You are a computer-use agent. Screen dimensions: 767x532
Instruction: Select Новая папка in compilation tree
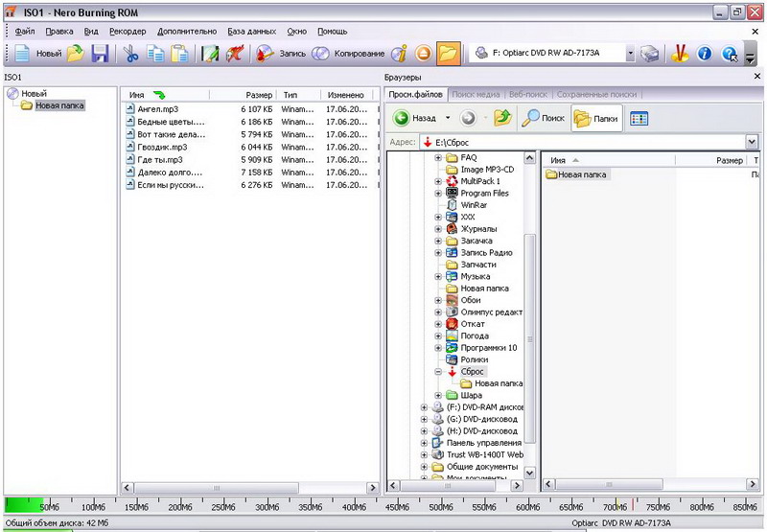[x=59, y=105]
